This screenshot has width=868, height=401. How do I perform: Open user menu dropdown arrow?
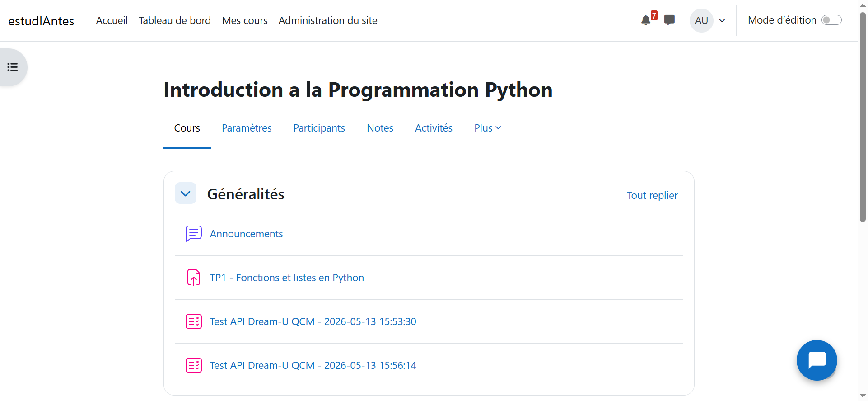coord(722,20)
